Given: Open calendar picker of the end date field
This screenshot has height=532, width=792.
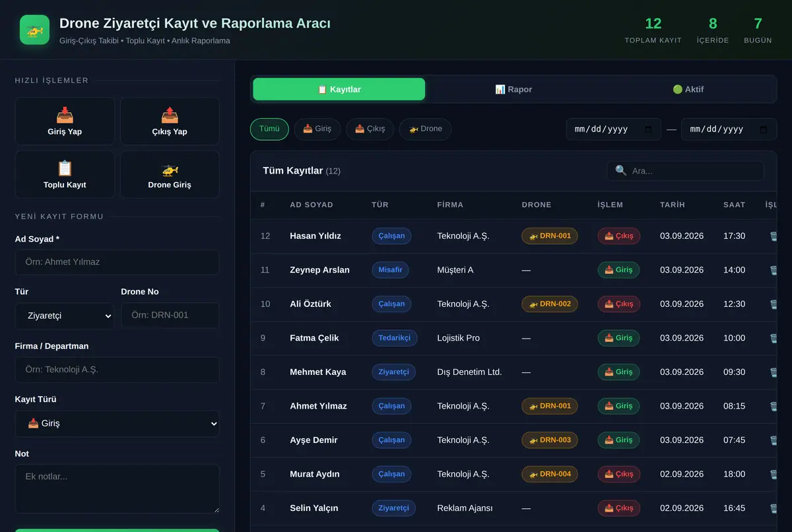Looking at the screenshot, I should [x=764, y=129].
